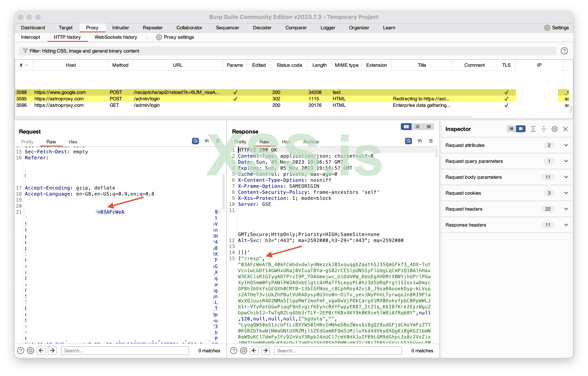The image size is (588, 376).
Task: Close the Inspector panel
Action: (x=565, y=129)
